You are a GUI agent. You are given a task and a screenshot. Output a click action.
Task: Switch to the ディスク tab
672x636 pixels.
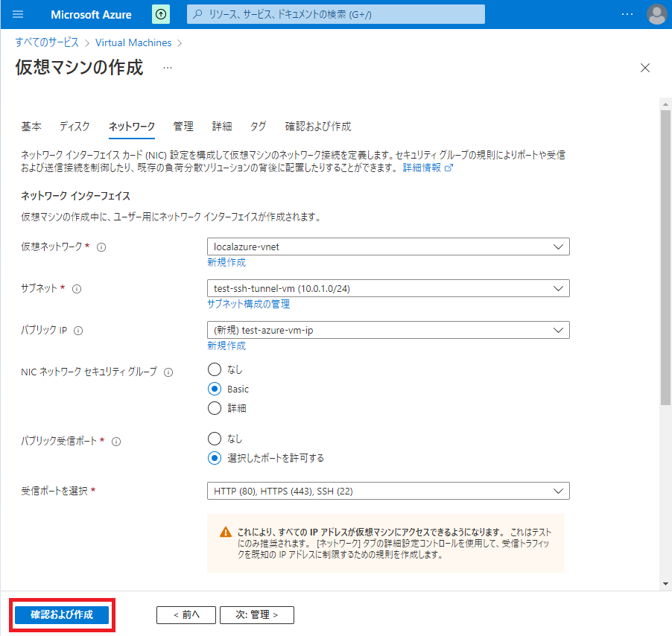coord(74,127)
